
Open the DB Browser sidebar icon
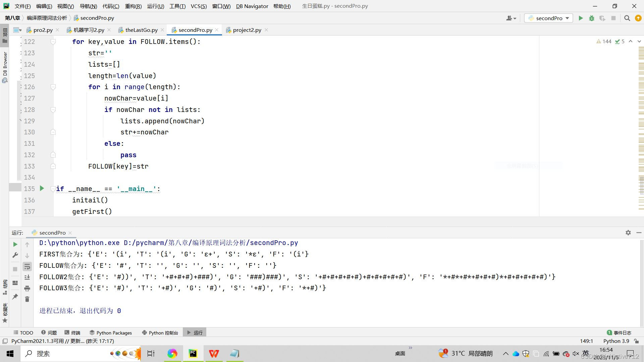(5, 66)
